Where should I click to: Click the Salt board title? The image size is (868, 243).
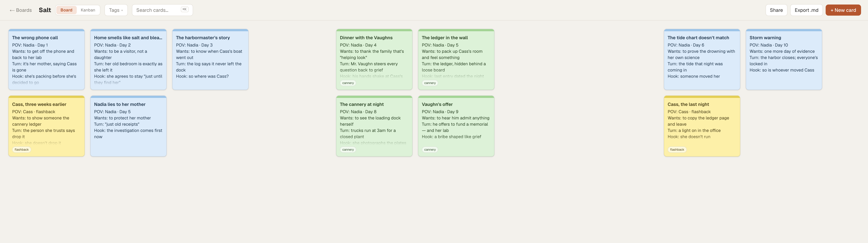pos(45,10)
